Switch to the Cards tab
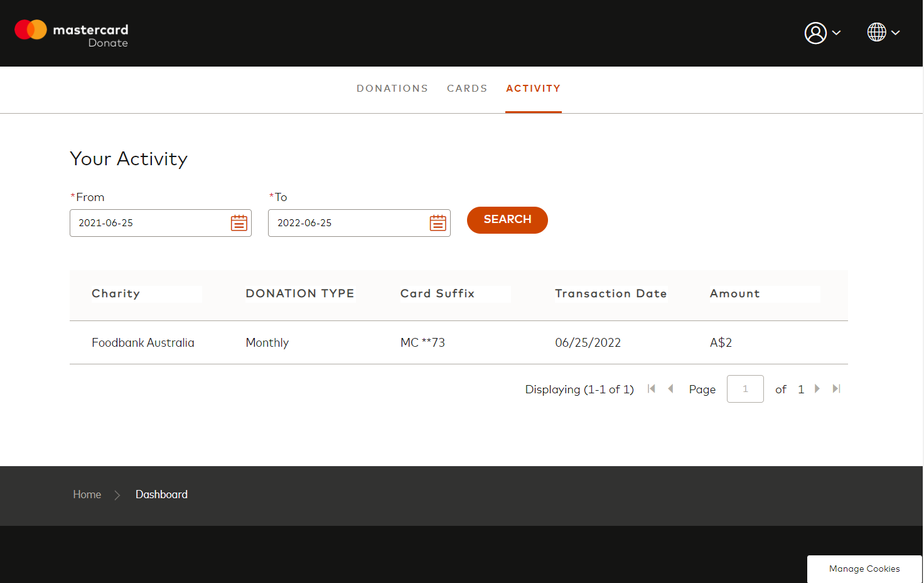 pyautogui.click(x=467, y=89)
